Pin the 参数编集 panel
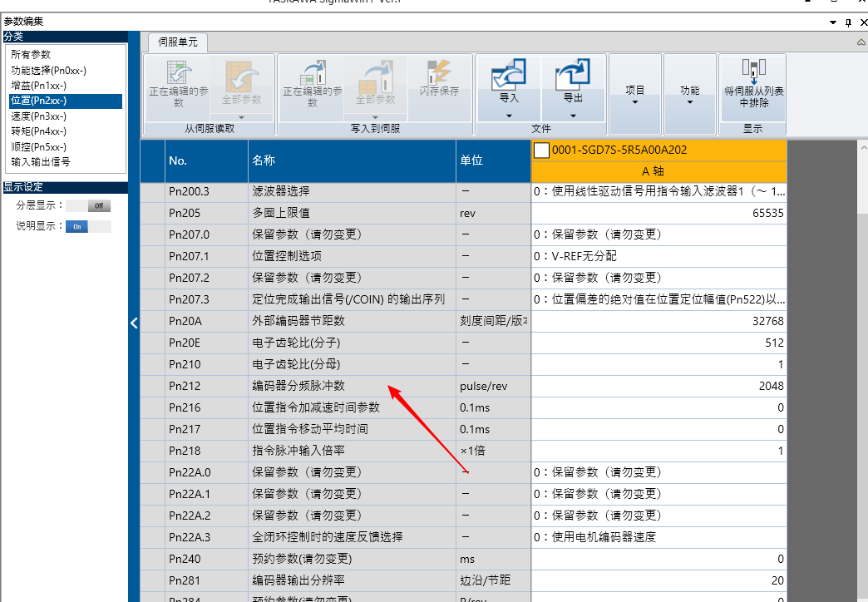This screenshot has width=868, height=602. pyautogui.click(x=847, y=22)
